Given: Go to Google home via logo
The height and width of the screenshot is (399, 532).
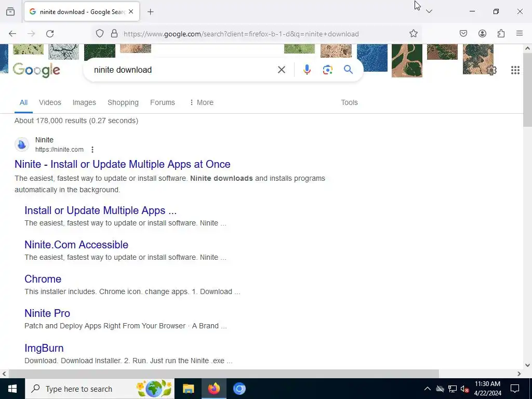Looking at the screenshot, I should click(36, 70).
